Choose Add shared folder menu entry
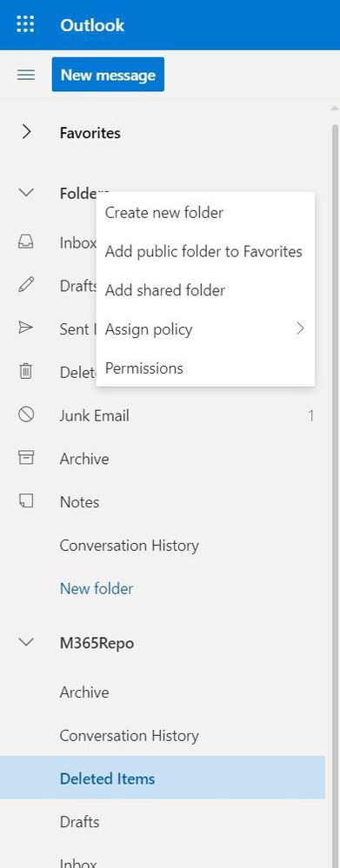This screenshot has width=340, height=868. click(x=205, y=290)
